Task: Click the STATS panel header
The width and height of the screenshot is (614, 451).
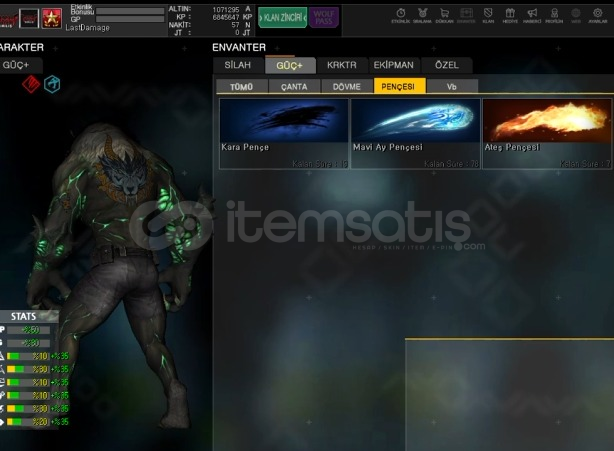Action: point(27,316)
